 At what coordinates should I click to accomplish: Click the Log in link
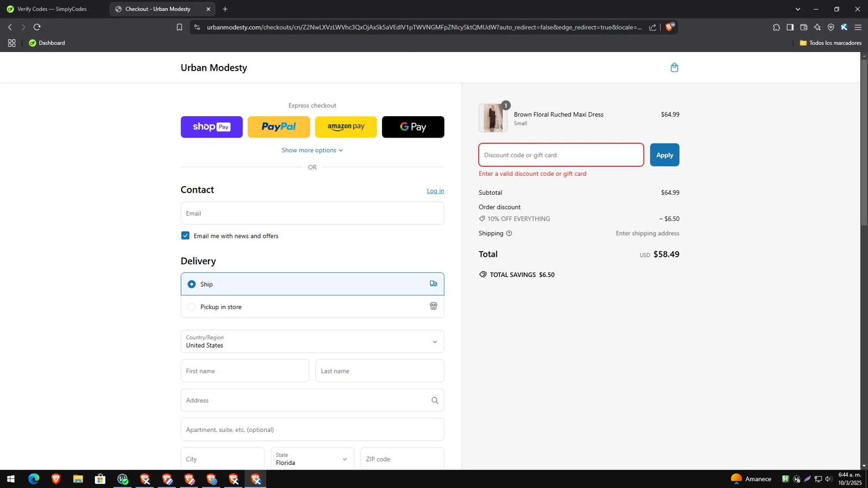pyautogui.click(x=435, y=191)
